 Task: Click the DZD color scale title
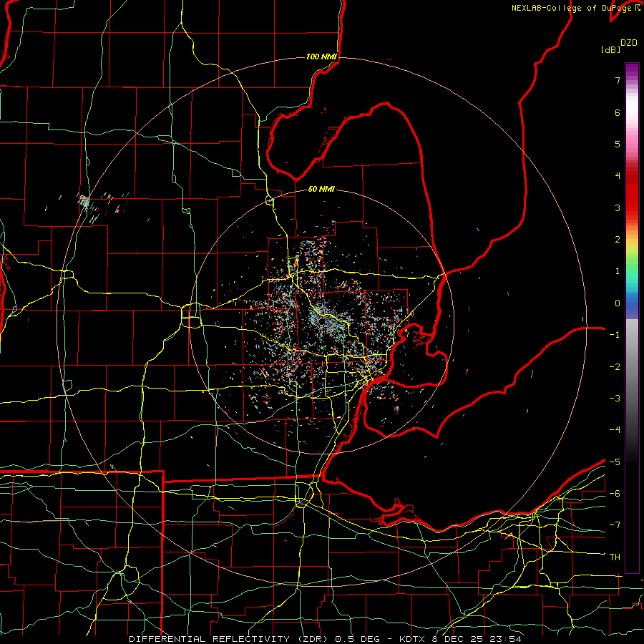(x=629, y=43)
